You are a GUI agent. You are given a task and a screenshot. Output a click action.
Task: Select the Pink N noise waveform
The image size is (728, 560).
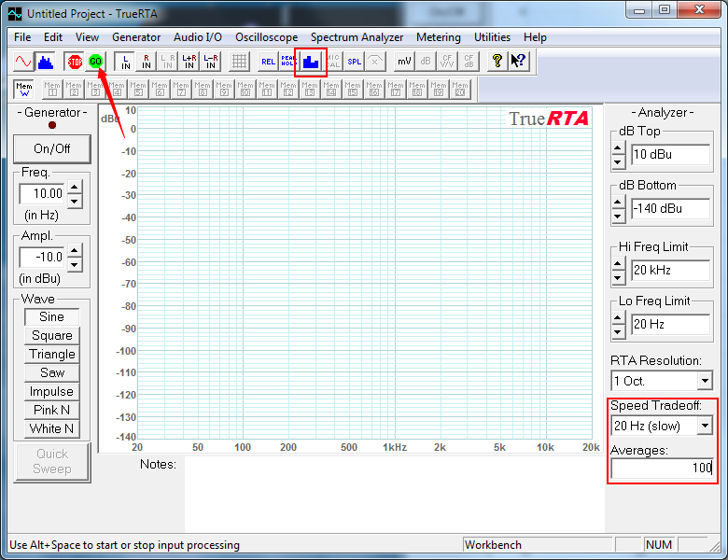click(52, 410)
